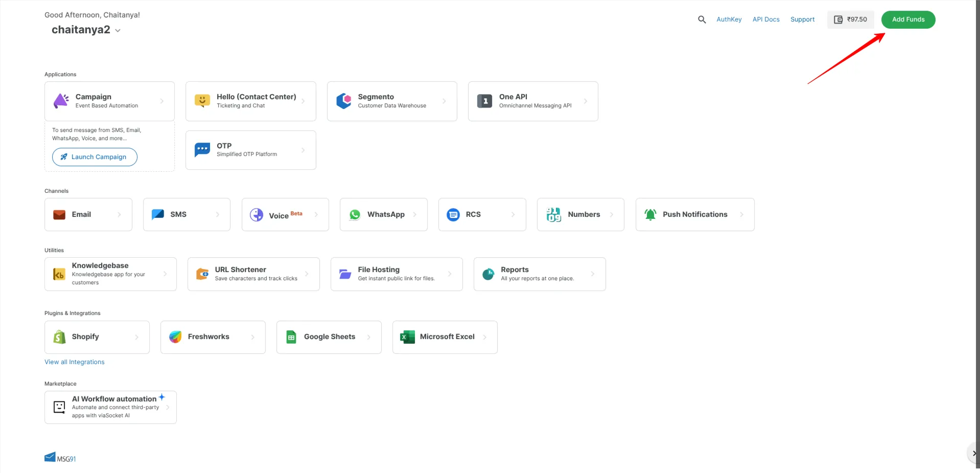Click the File Hosting folder icon

[x=345, y=274]
